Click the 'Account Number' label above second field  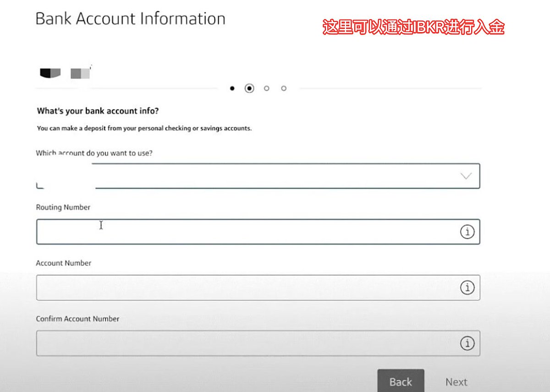[64, 263]
